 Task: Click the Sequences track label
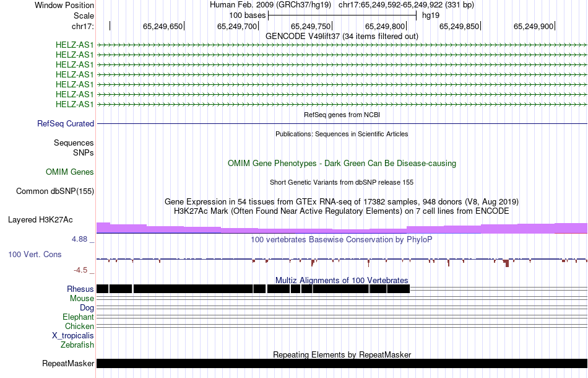[74, 143]
